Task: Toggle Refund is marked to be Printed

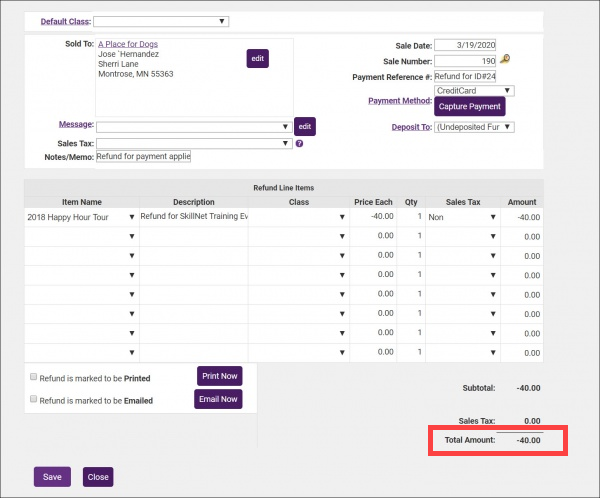Action: pos(33,378)
